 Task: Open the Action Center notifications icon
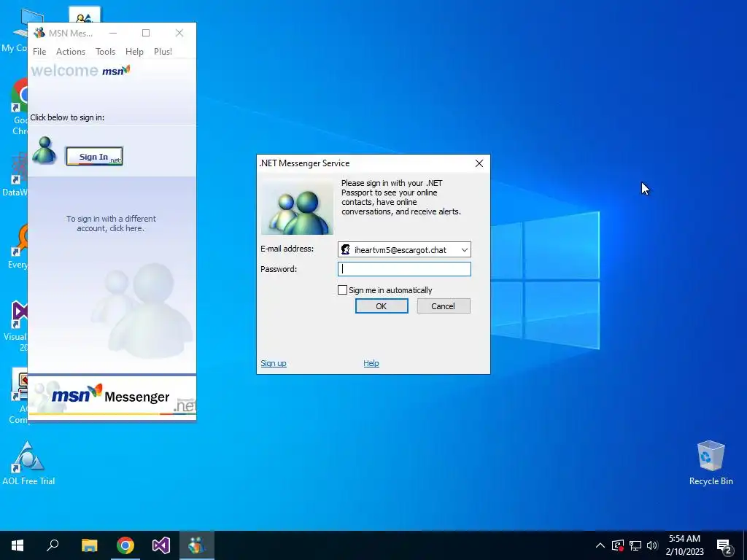click(x=724, y=545)
